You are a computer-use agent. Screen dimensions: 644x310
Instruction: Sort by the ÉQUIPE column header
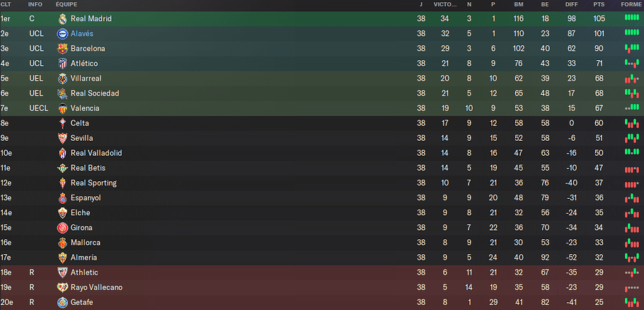tap(66, 4)
